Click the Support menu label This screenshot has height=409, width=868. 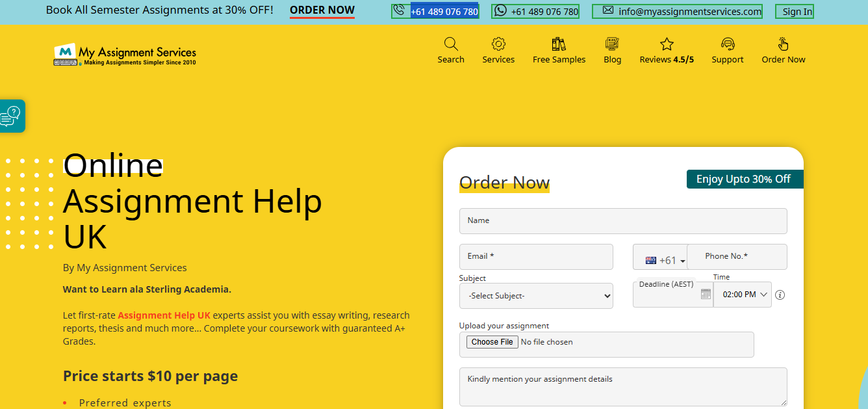tap(728, 60)
